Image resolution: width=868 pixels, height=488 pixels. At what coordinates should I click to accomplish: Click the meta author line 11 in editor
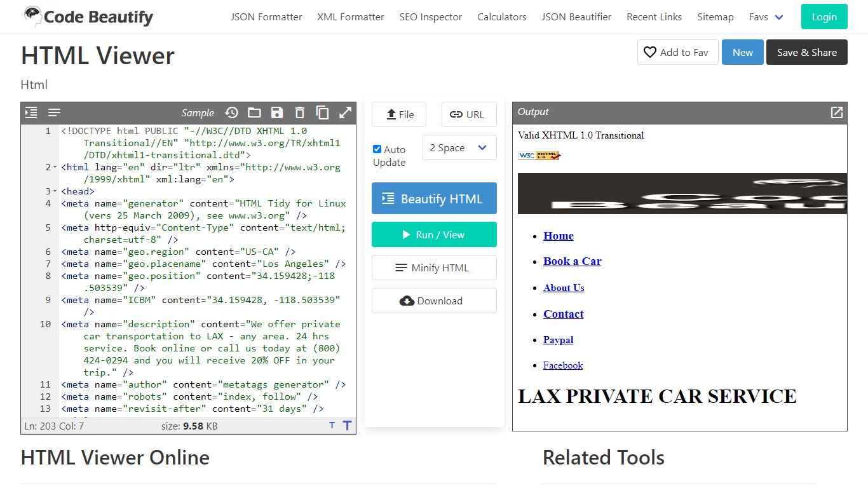pyautogui.click(x=203, y=384)
